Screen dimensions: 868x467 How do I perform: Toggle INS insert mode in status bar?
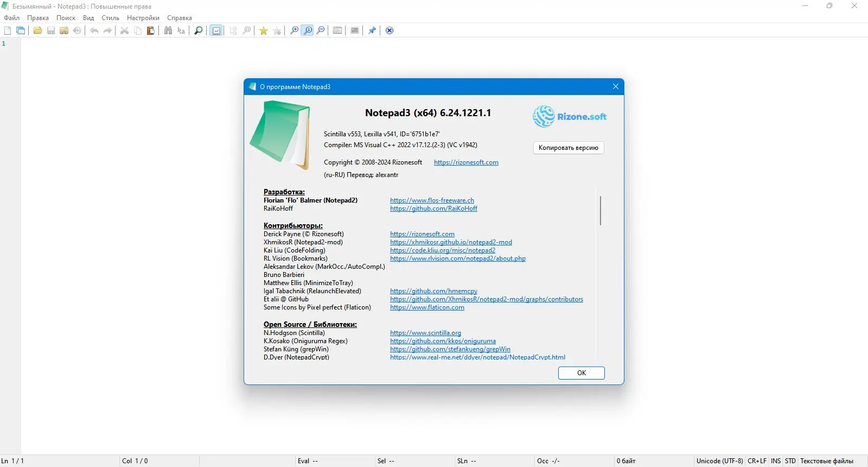tap(776, 461)
